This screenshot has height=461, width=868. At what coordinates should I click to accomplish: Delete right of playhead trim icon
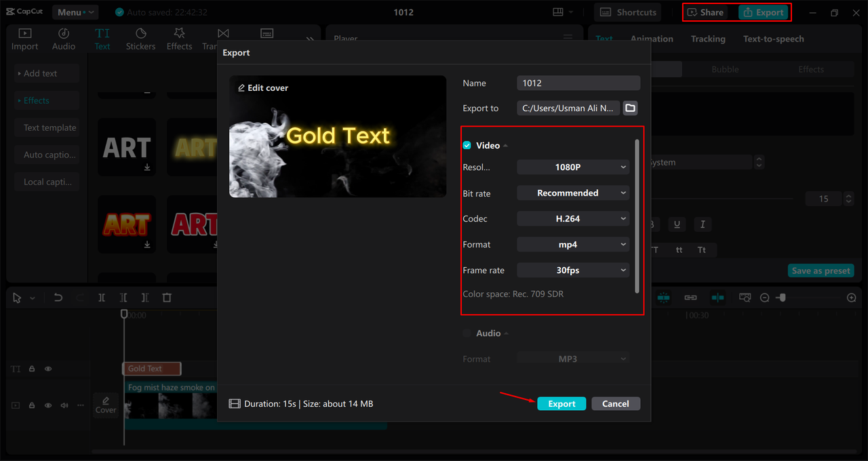tap(145, 298)
